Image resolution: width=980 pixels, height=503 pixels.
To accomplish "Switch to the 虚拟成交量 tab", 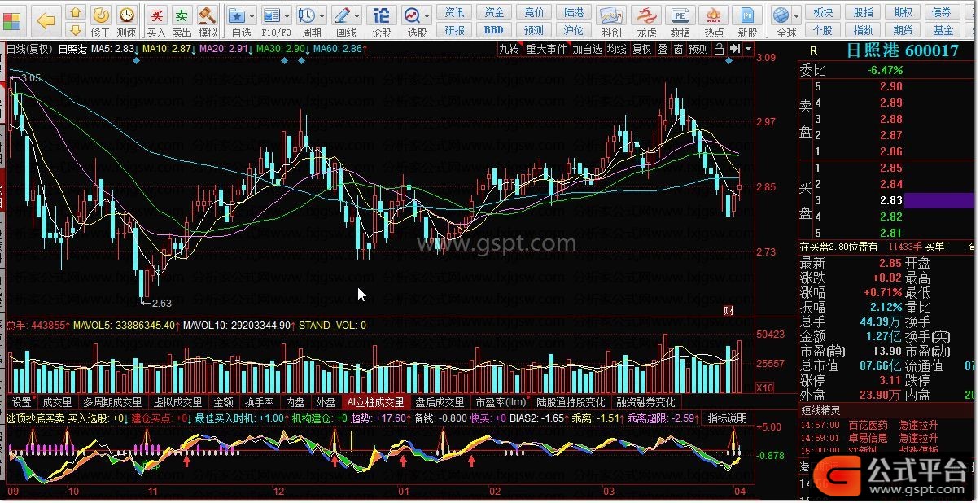I will point(178,402).
